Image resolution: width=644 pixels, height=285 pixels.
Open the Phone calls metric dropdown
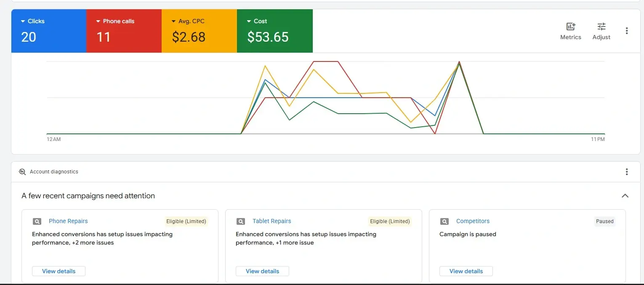(115, 21)
